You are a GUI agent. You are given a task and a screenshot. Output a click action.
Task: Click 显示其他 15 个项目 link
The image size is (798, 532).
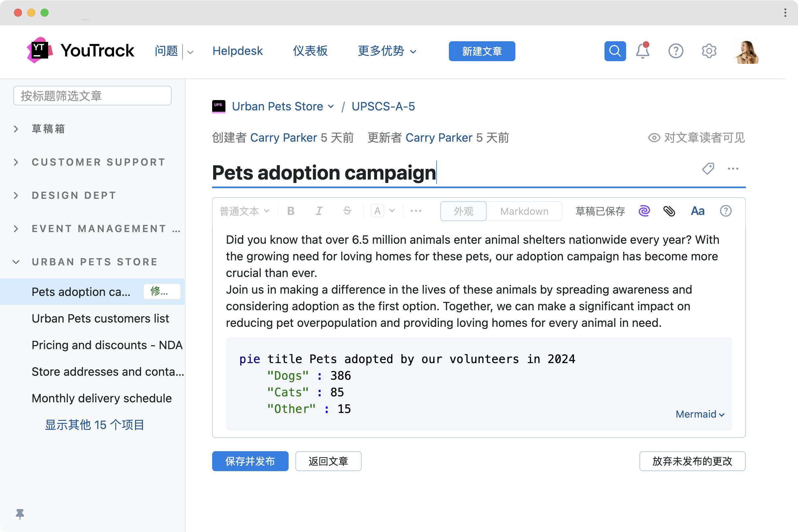coord(95,425)
